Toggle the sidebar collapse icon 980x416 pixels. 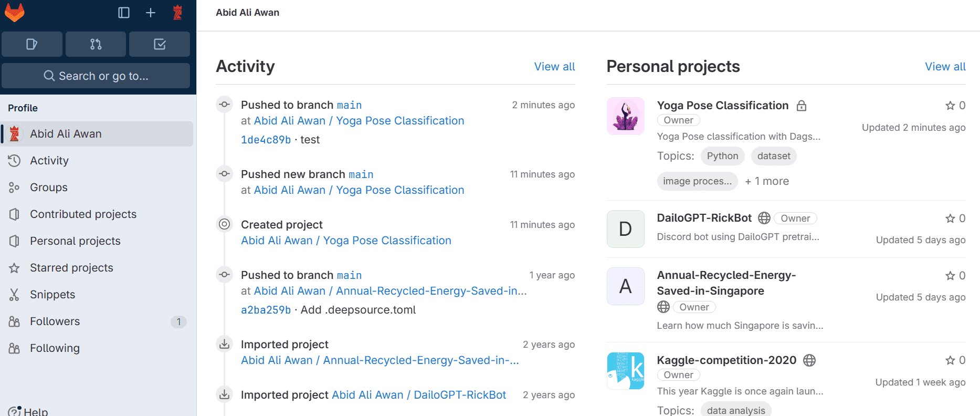click(124, 13)
